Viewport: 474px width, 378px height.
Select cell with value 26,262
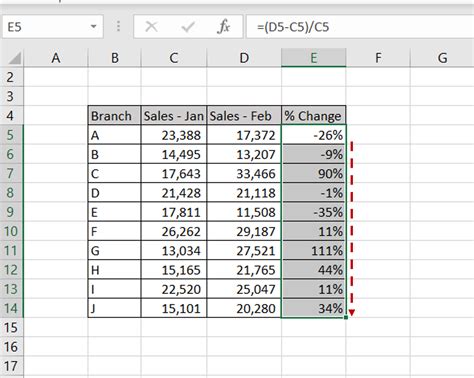point(174,231)
